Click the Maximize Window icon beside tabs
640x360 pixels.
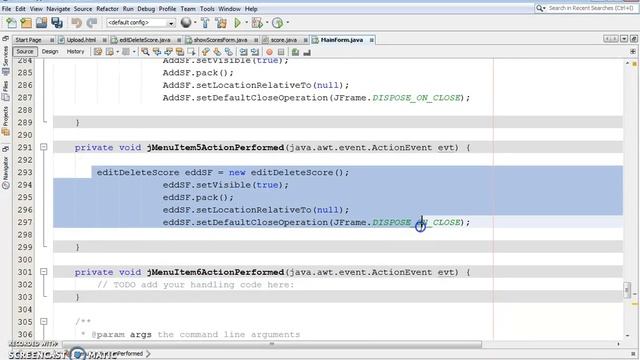point(633,39)
